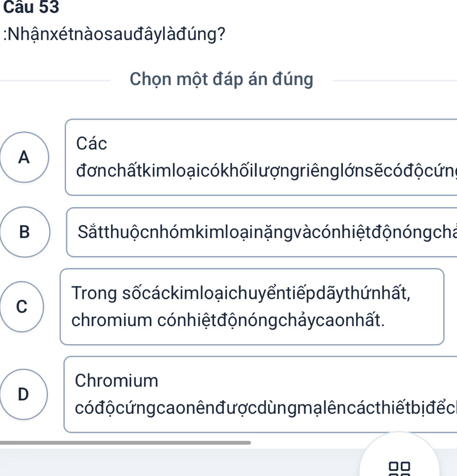Viewport: 457px width, 476px height.
Task: Click the horizontal scrollbar below the answers
Action: click(x=126, y=442)
